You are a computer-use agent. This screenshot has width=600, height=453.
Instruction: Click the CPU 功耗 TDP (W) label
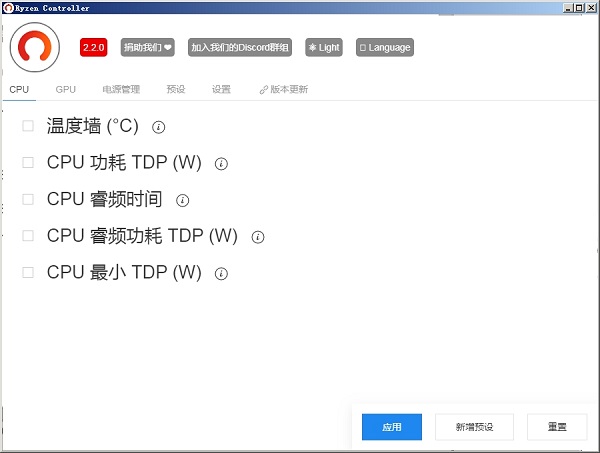pos(124,163)
